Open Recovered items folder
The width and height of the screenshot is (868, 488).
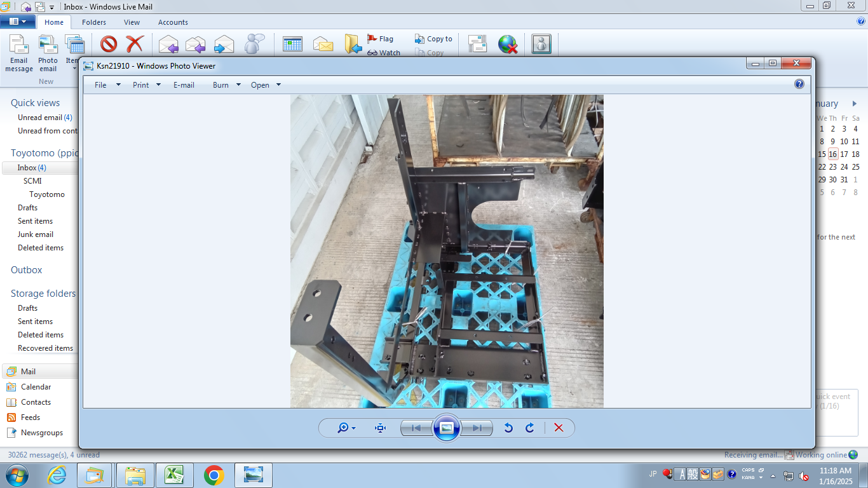coord(45,348)
